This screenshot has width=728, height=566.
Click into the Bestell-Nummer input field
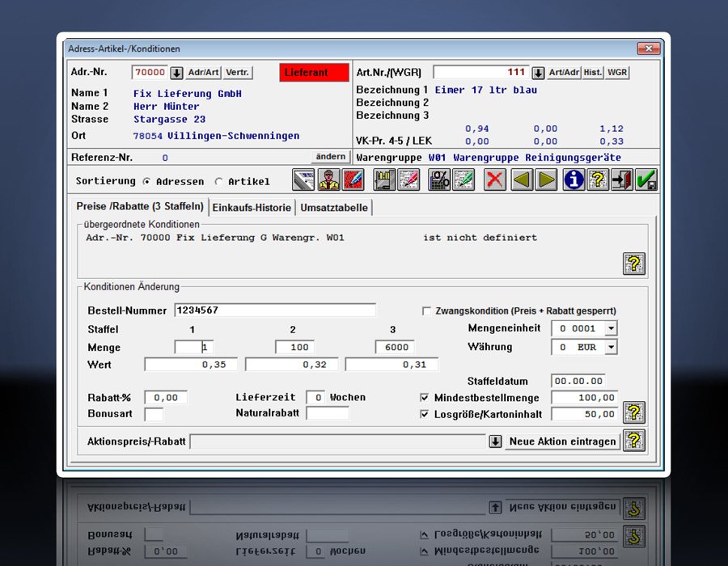(274, 310)
